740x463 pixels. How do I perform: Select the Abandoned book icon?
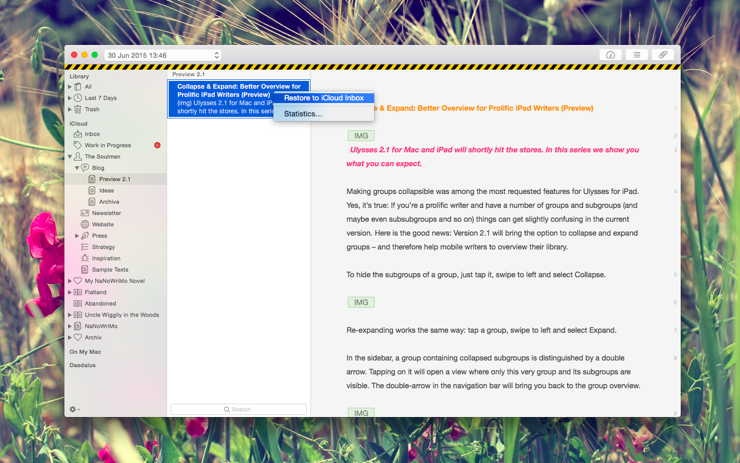pyautogui.click(x=78, y=303)
